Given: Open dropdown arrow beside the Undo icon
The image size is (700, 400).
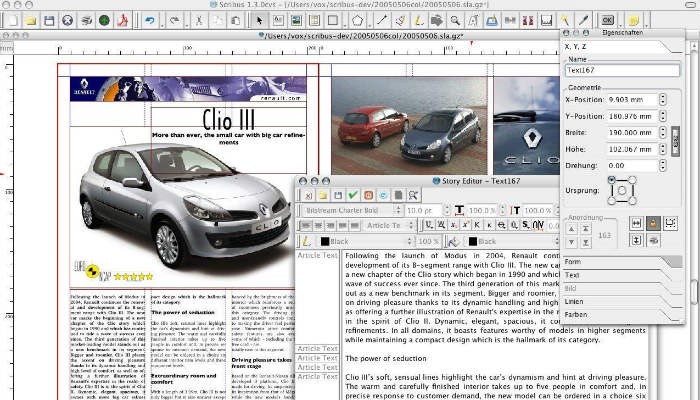Looking at the screenshot, I should tap(162, 22).
